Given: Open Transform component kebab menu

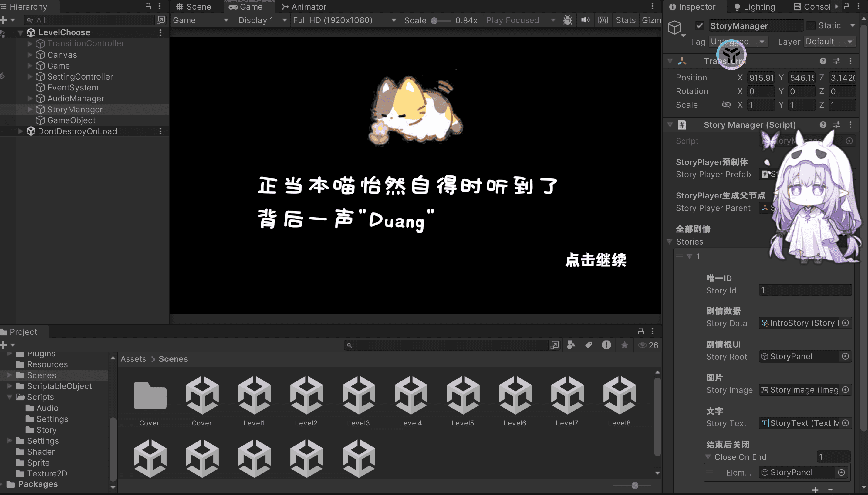Looking at the screenshot, I should pyautogui.click(x=850, y=61).
